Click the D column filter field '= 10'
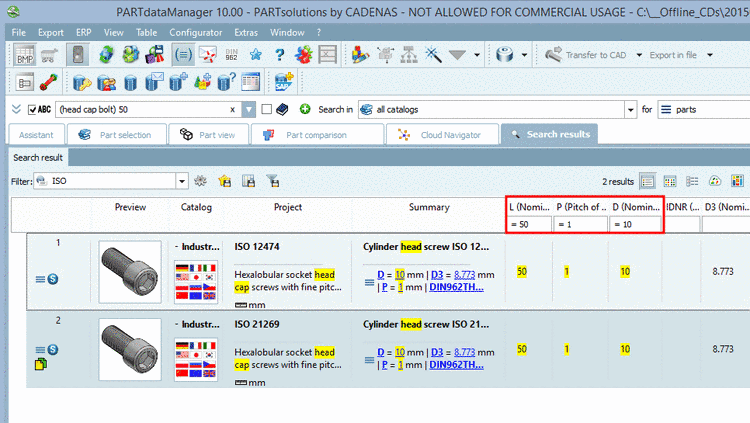 point(635,224)
